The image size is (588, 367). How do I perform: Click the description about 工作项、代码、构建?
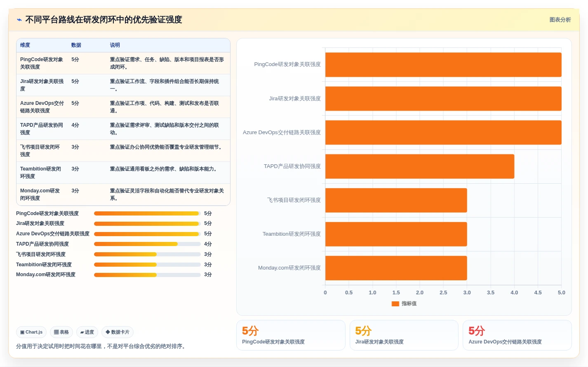click(x=165, y=107)
